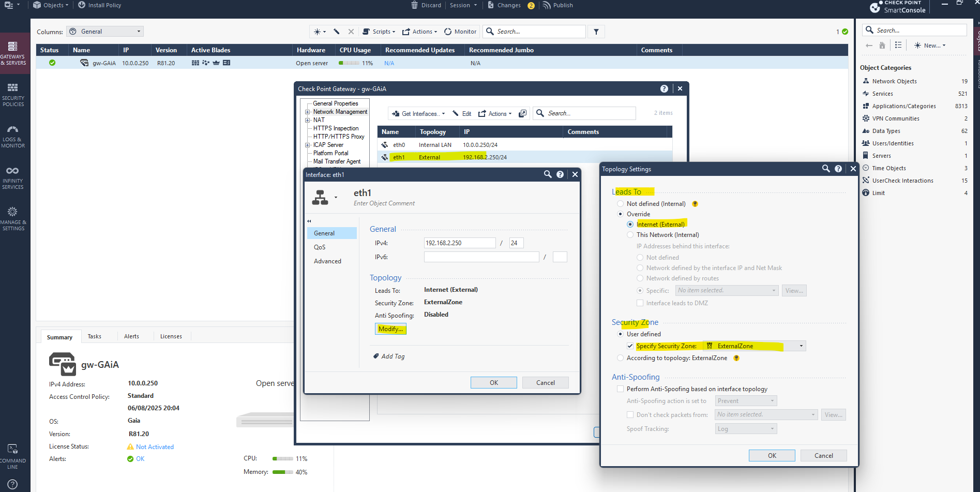Image resolution: width=980 pixels, height=492 pixels.
Task: Open the Objects menu in title bar
Action: pos(51,5)
